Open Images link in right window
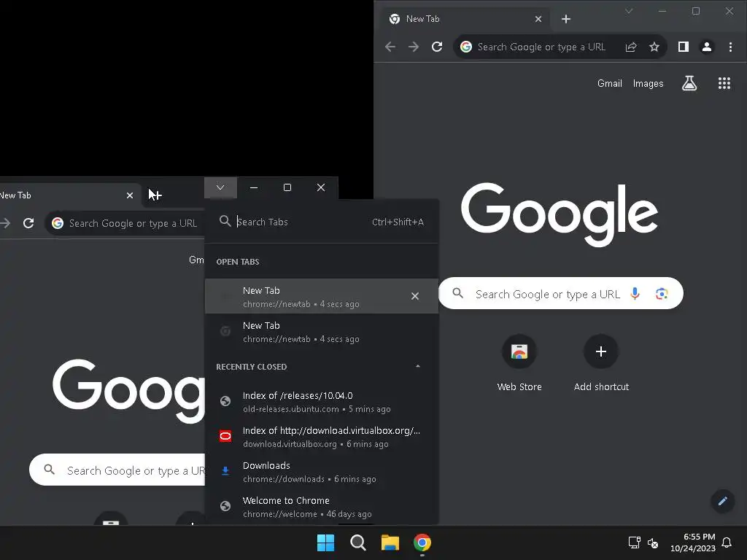 [648, 83]
